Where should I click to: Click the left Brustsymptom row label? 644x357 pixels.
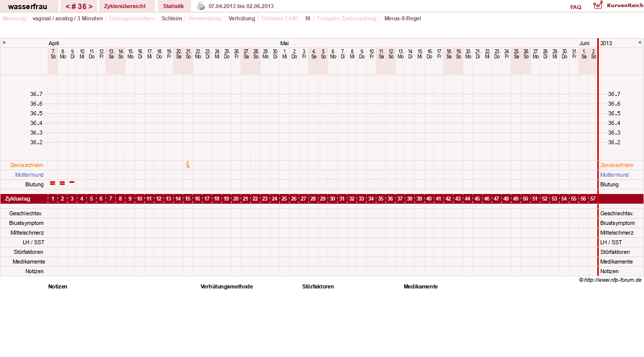pos(26,223)
